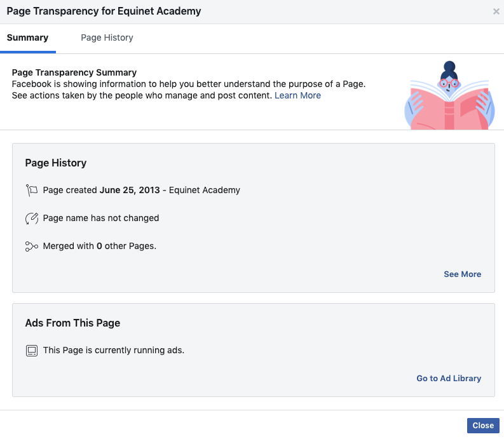
Task: Click the Merged with 0 other Pages text
Action: pos(100,246)
